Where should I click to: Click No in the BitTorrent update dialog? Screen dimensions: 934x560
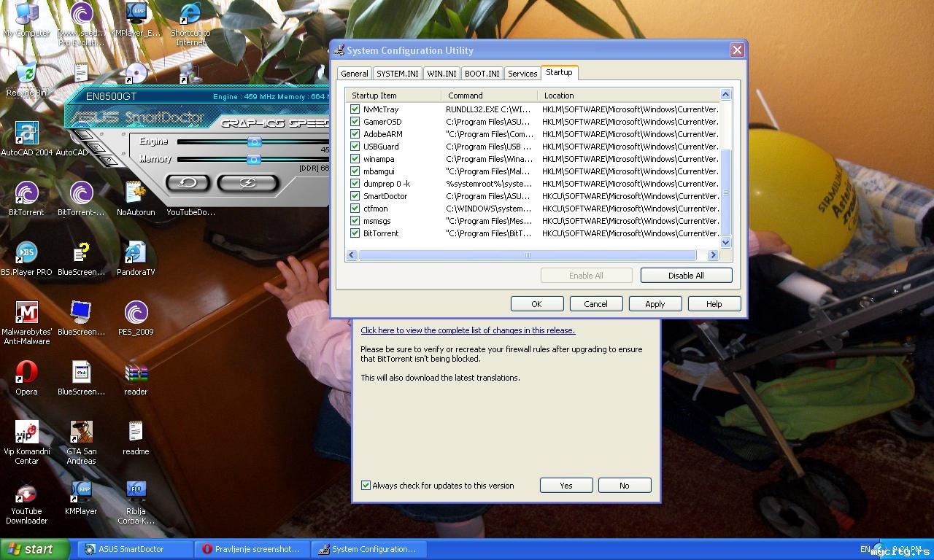point(625,486)
